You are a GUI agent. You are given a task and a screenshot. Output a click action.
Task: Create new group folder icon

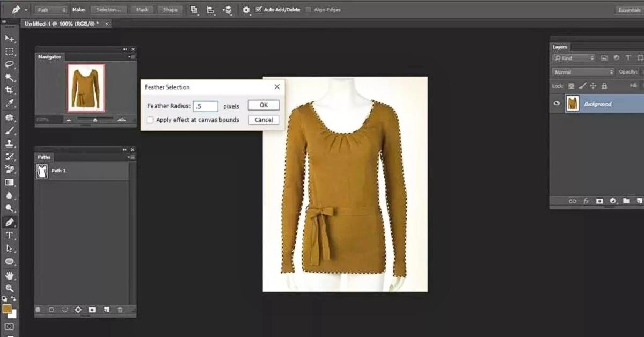click(x=626, y=201)
